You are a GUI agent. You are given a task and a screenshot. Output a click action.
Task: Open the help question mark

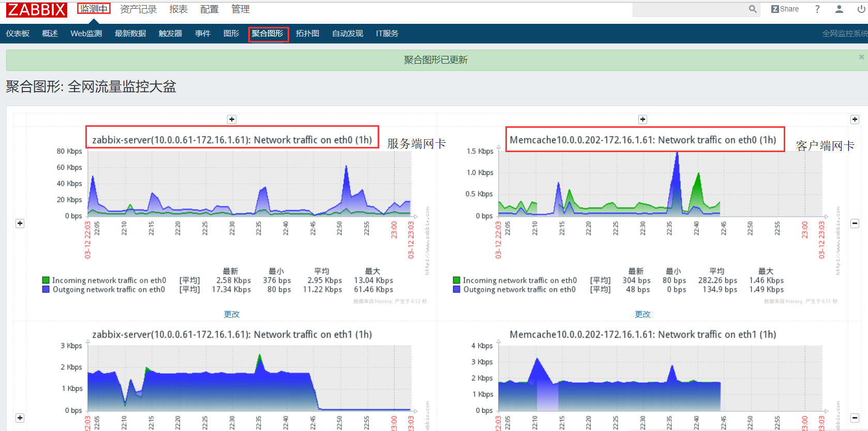click(817, 9)
